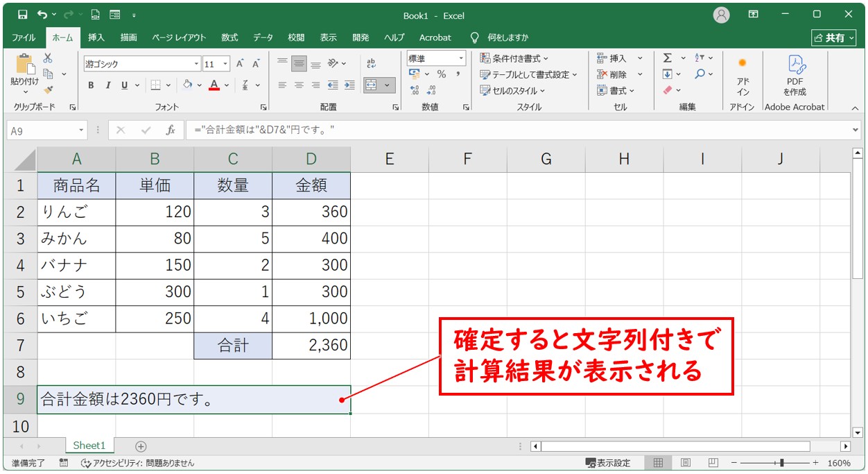Open the ファイル menu
The image size is (868, 474).
[23, 37]
